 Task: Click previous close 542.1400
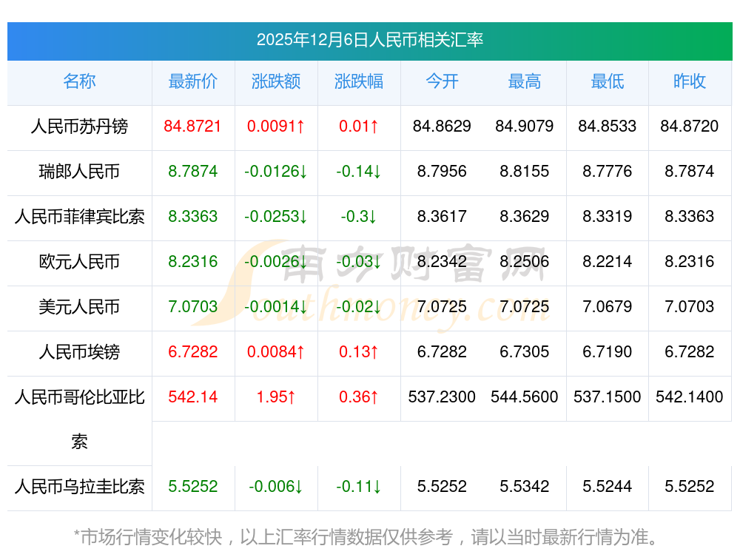(x=690, y=397)
